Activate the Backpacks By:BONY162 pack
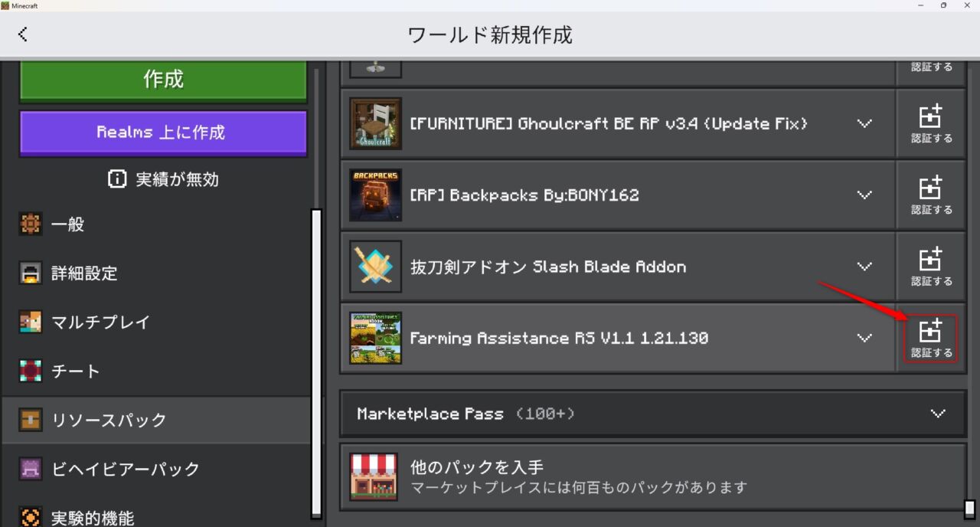 931,195
